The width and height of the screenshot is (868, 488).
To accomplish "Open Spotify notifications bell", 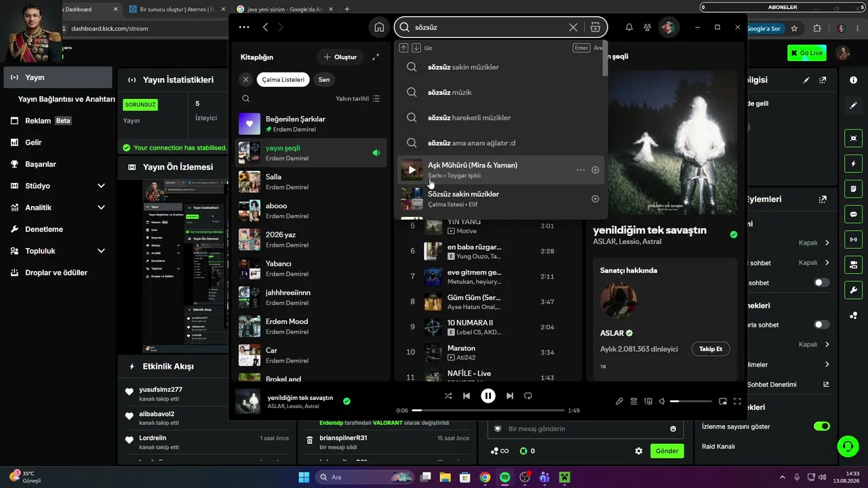I will [x=629, y=27].
